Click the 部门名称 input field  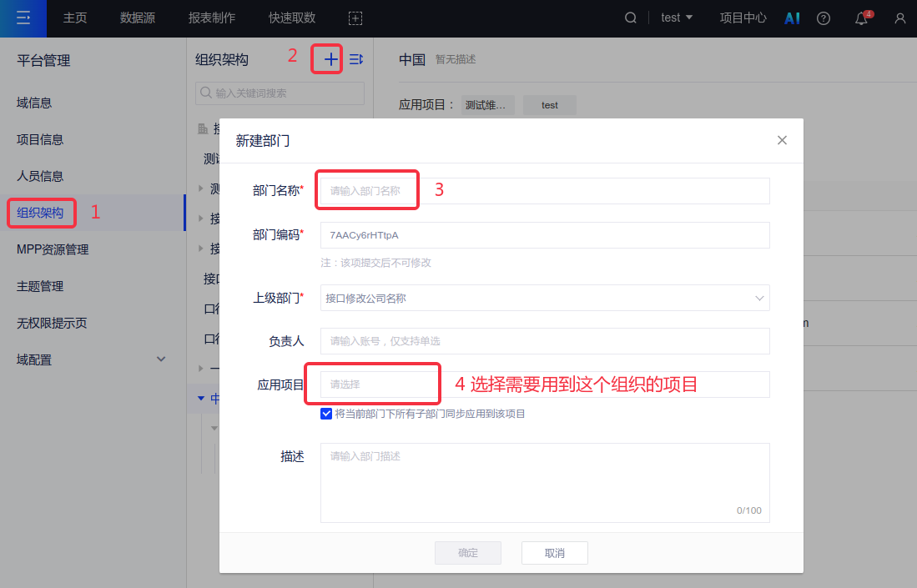(x=544, y=191)
